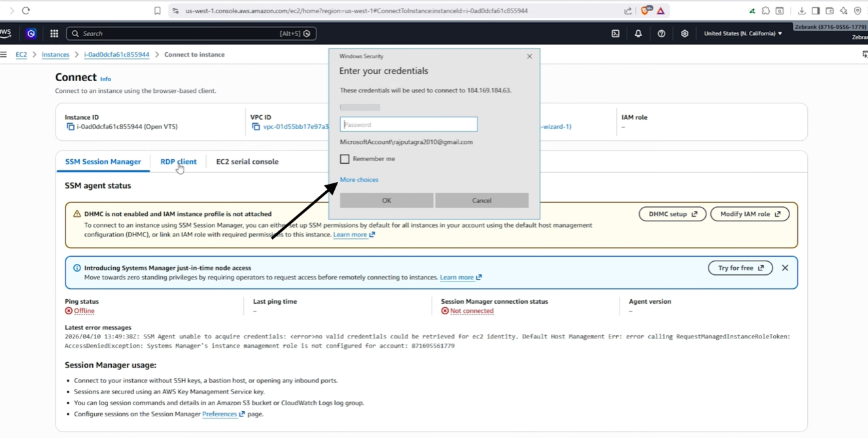Viewport: 868px width, 438px height.
Task: Click the browser address bar URL
Action: point(356,10)
